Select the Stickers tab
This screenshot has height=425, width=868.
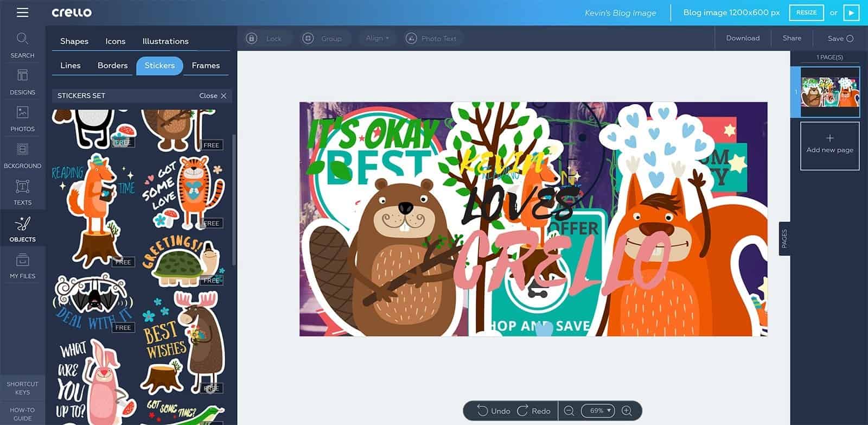tap(159, 65)
